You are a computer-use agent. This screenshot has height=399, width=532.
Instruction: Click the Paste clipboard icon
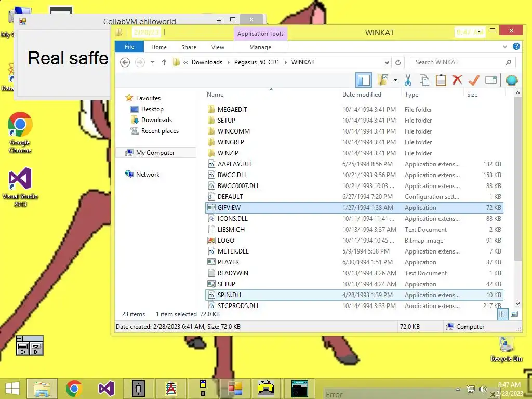pos(441,80)
